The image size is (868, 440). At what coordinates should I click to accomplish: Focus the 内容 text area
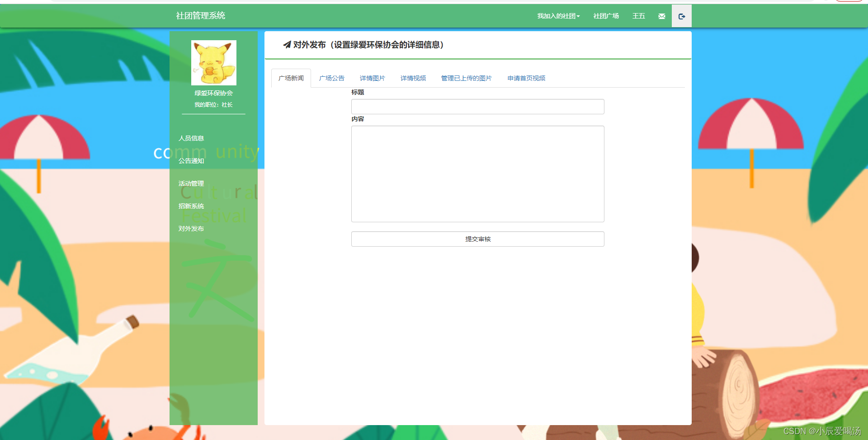[x=478, y=174]
